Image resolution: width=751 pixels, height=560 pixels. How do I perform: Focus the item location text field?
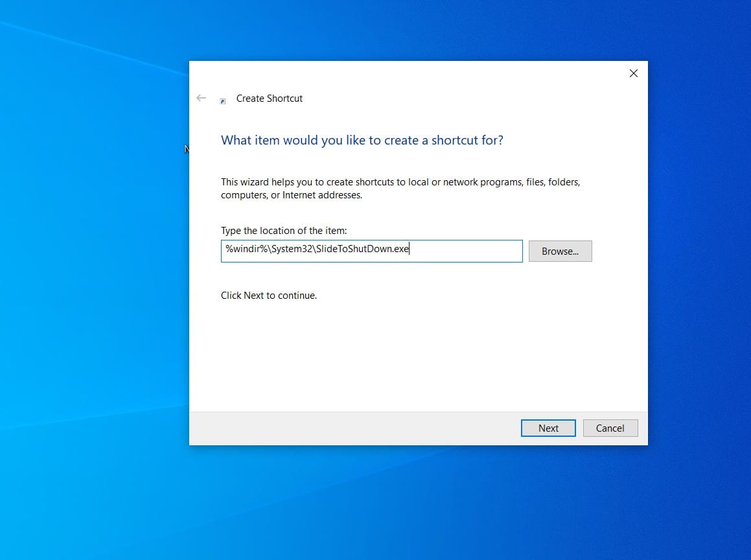tap(372, 251)
